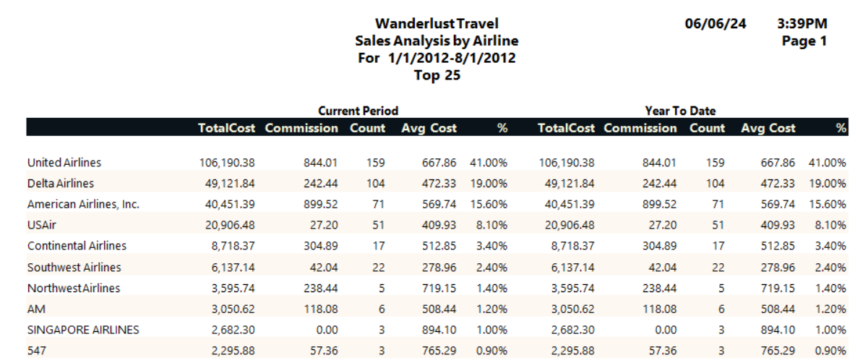The height and width of the screenshot is (363, 868).
Task: Click the report date 06/06/24
Action: [x=716, y=24]
